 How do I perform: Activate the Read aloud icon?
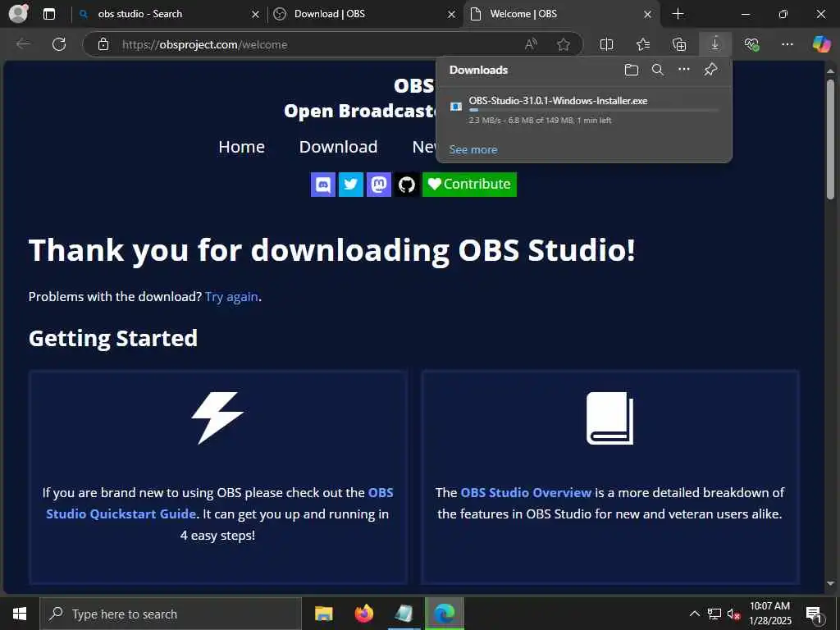click(x=531, y=44)
